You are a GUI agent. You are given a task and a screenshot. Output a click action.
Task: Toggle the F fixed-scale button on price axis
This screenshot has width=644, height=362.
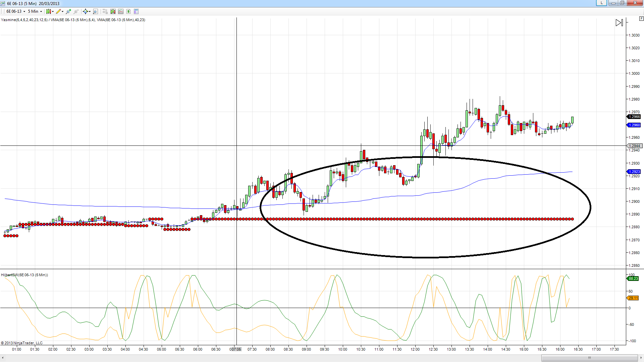coord(641,19)
